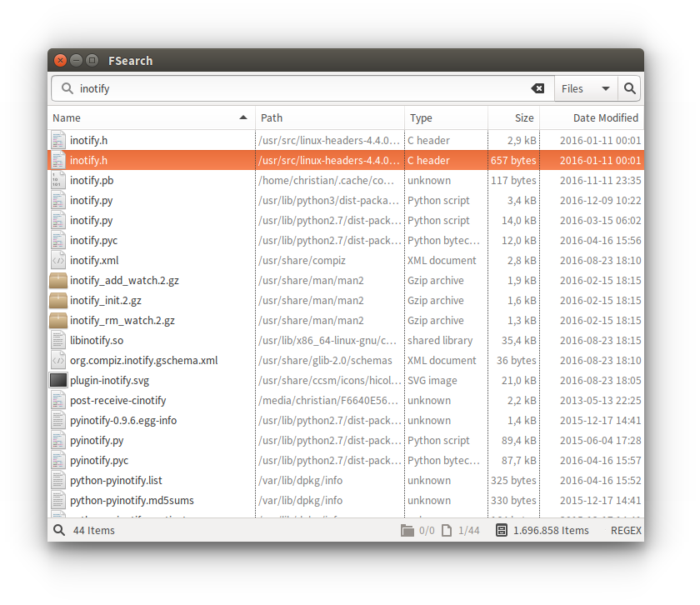Click the post-receive-cinotify file icon
Screen dimensions: 700x605
point(57,401)
